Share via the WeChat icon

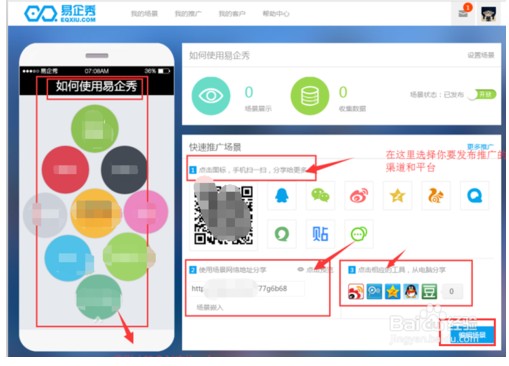tap(320, 195)
